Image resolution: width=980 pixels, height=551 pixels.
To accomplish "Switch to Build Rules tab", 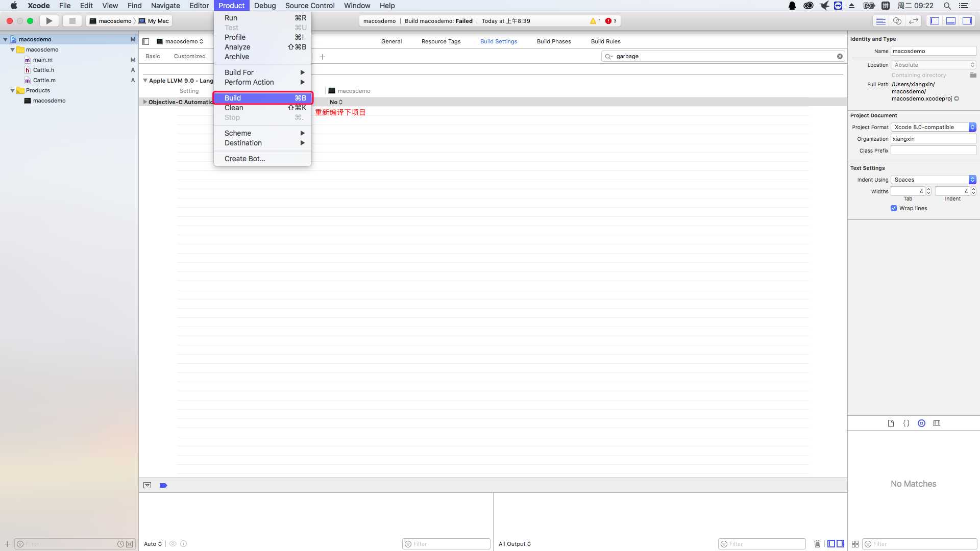I will pyautogui.click(x=605, y=41).
